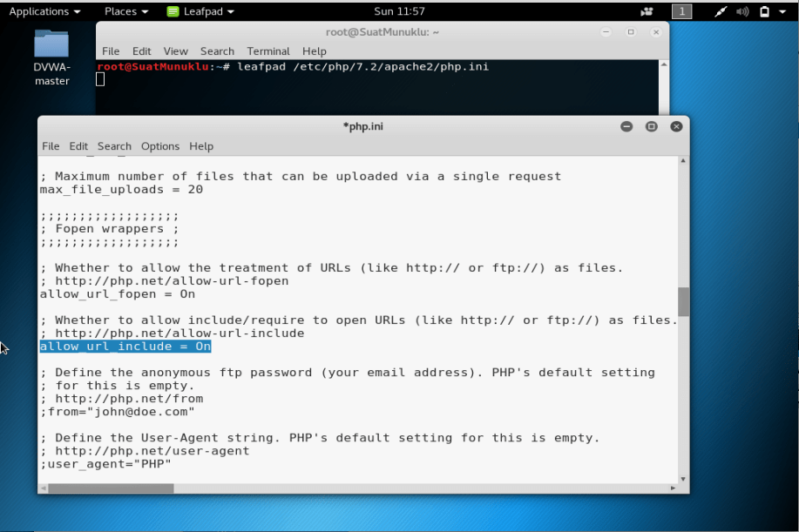
Task: Click horizontal scrollbar right arrow in Leafpad
Action: (673, 488)
